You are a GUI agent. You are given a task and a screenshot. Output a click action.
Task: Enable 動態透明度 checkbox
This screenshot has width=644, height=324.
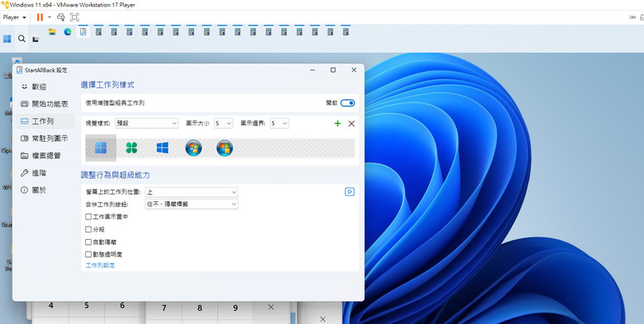pos(88,254)
